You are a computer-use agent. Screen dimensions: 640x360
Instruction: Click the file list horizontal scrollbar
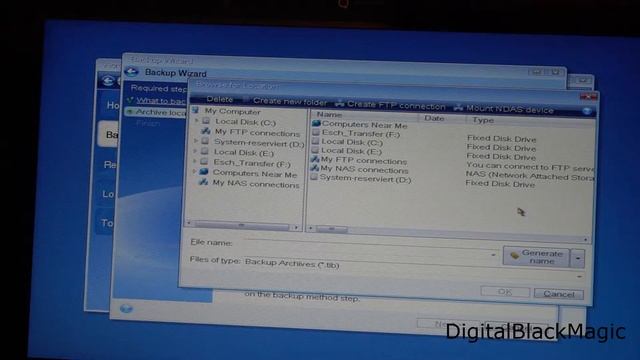448,235
